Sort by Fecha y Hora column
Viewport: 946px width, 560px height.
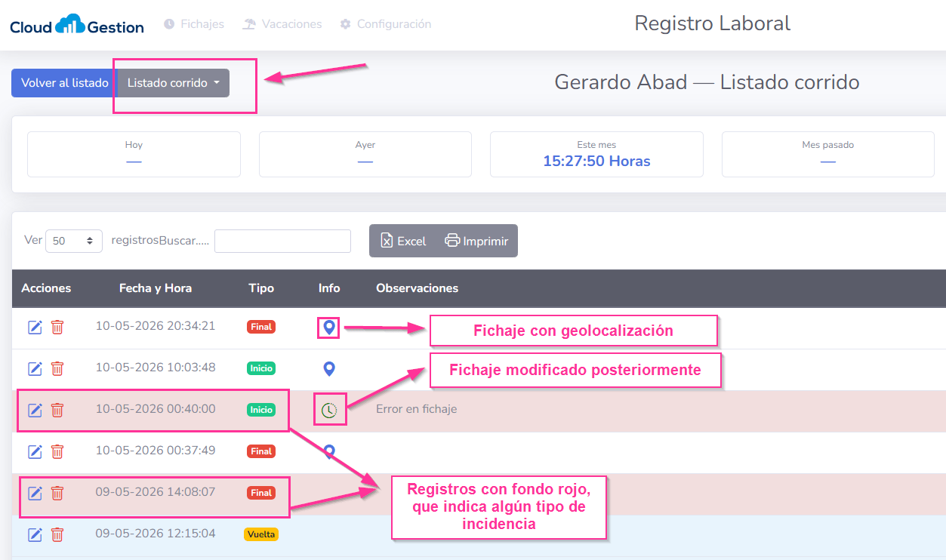pos(156,288)
